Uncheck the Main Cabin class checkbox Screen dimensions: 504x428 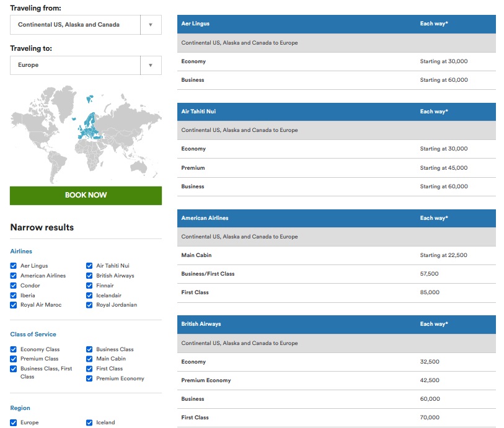pos(90,359)
